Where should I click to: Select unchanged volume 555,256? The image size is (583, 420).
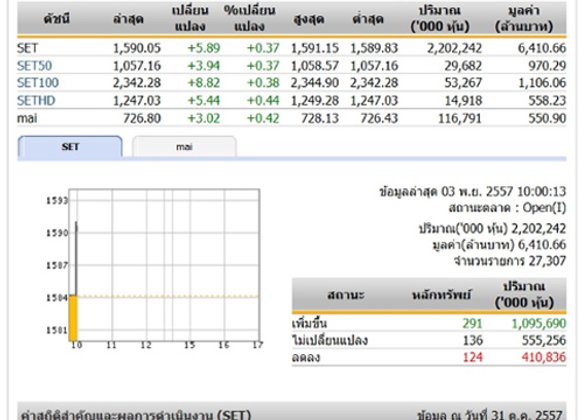pos(544,340)
